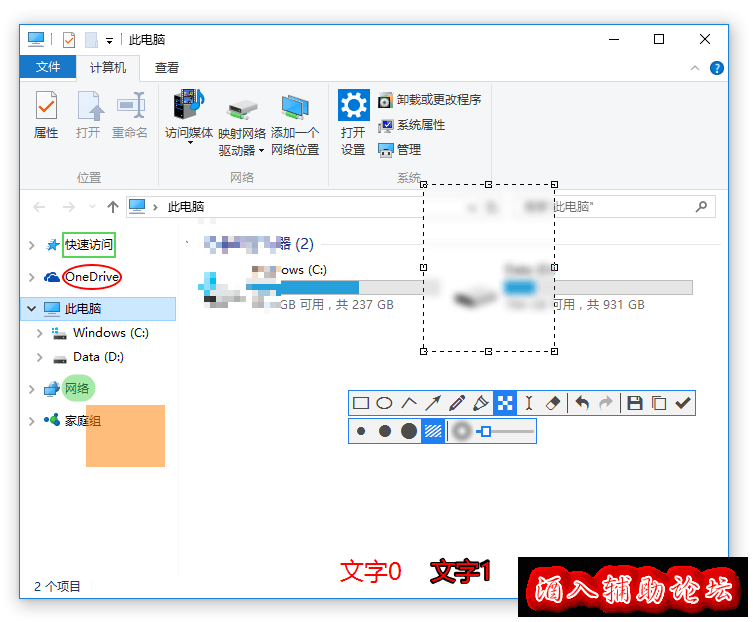Screen dimensions: 753x622
Task: Click the undo arrow in screenshot toolbar
Action: click(582, 403)
